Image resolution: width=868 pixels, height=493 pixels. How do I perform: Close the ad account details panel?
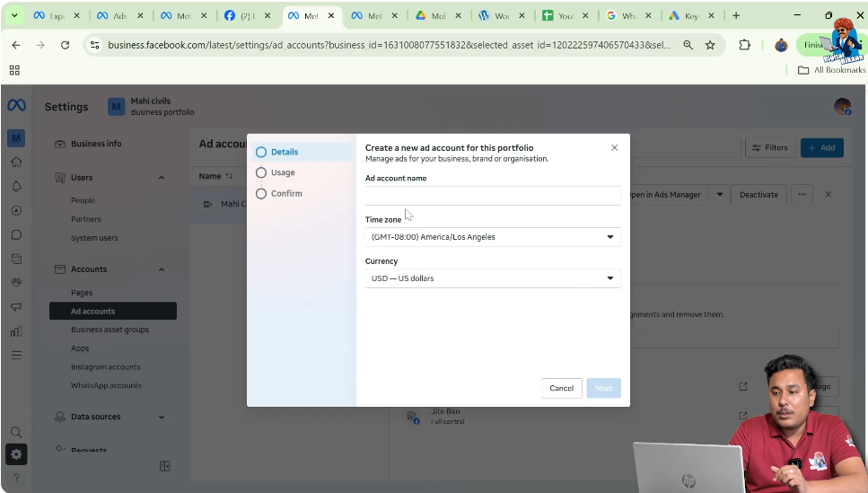pos(829,195)
